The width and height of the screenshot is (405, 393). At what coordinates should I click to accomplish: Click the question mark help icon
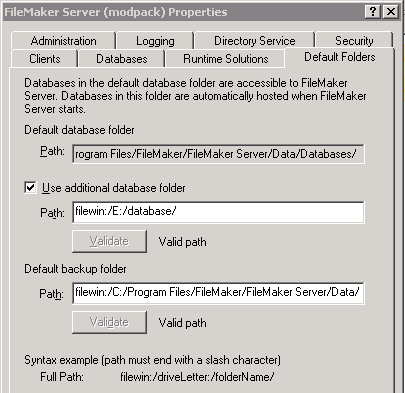point(373,12)
